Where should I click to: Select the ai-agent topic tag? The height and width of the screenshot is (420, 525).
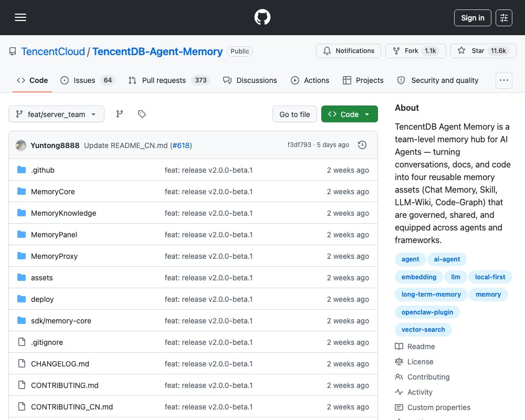click(x=447, y=259)
